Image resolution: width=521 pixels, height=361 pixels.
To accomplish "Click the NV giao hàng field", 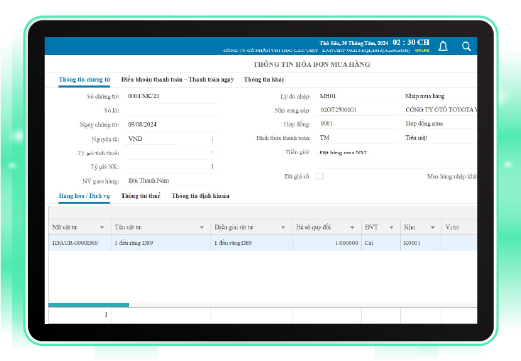I will 171,181.
